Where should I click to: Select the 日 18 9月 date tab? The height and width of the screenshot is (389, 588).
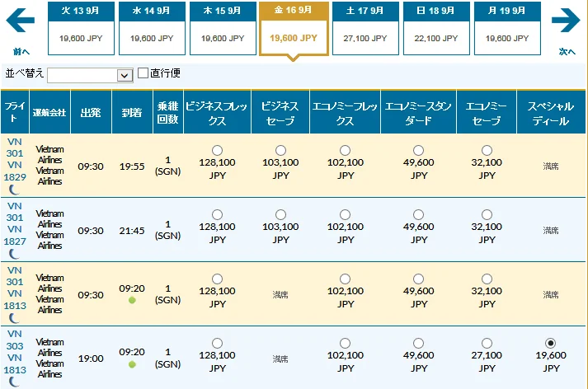[436, 29]
